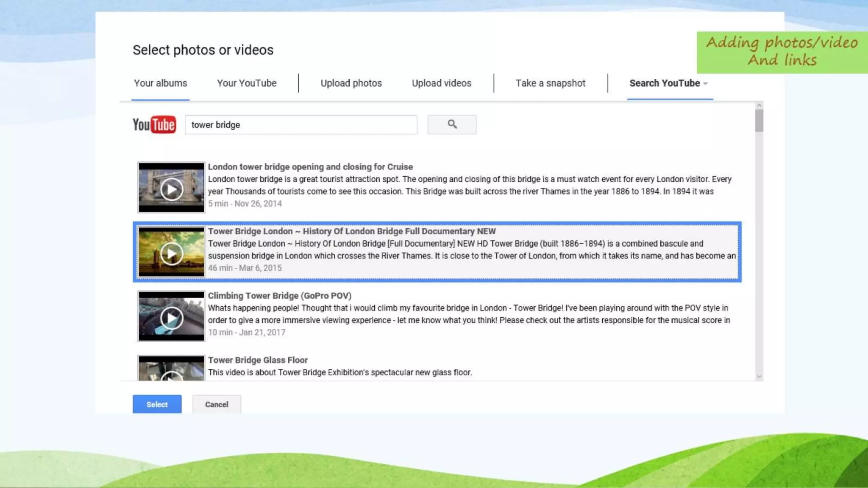Click the YouTube logo
This screenshot has width=868, height=488.
pos(154,125)
